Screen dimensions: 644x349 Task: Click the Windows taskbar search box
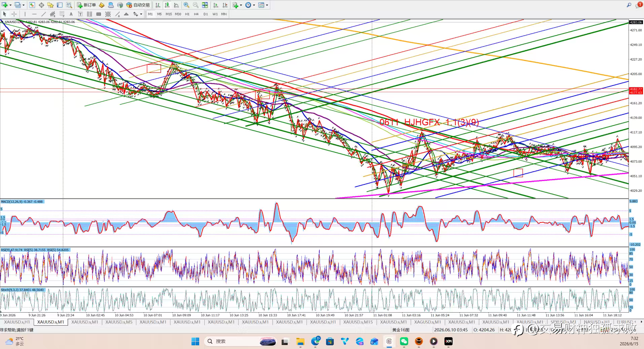tap(240, 341)
